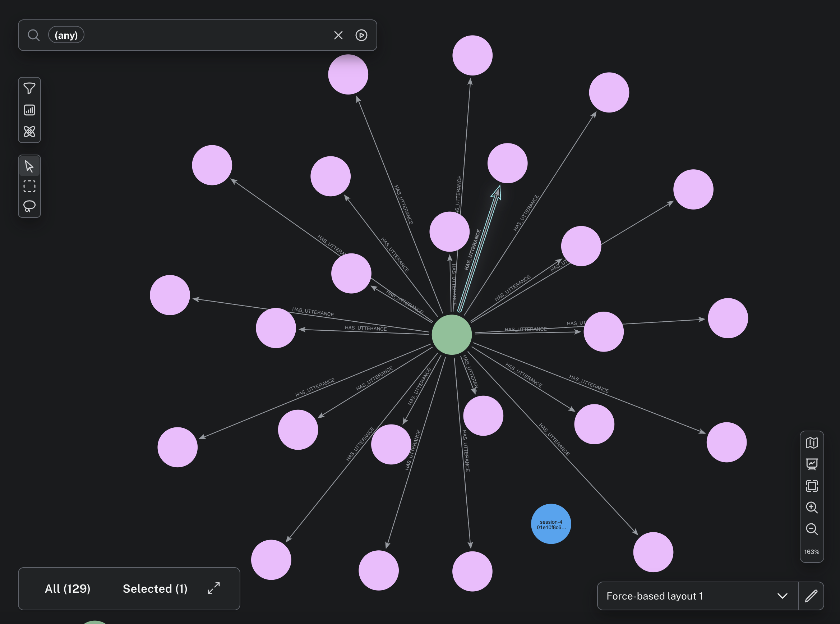Edit layout using pencil icon
The width and height of the screenshot is (840, 624).
(811, 596)
